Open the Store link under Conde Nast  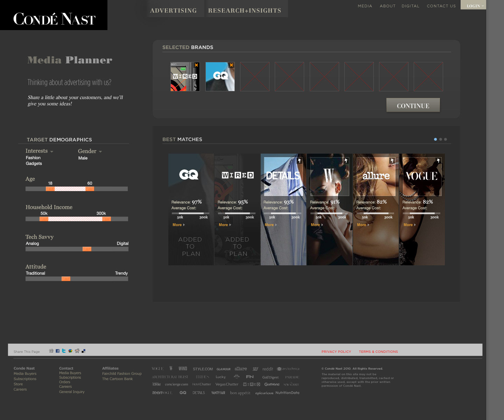coord(18,384)
